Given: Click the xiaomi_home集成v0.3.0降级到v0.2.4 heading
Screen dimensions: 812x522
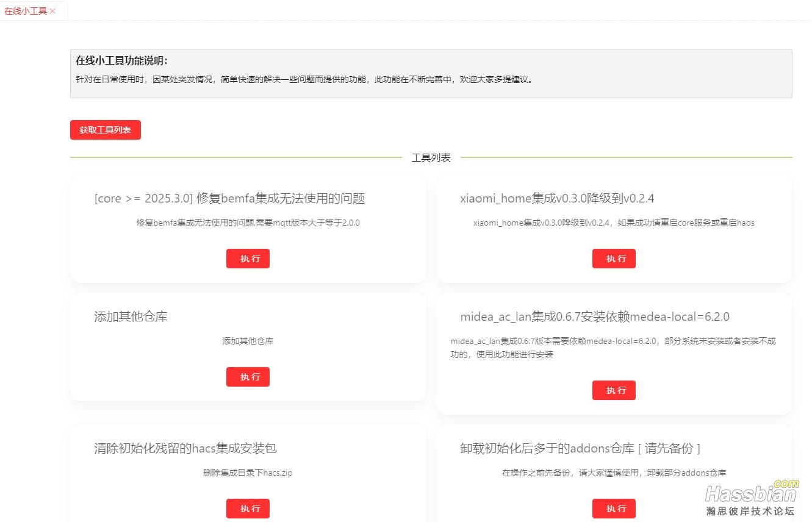Looking at the screenshot, I should pyautogui.click(x=557, y=198).
